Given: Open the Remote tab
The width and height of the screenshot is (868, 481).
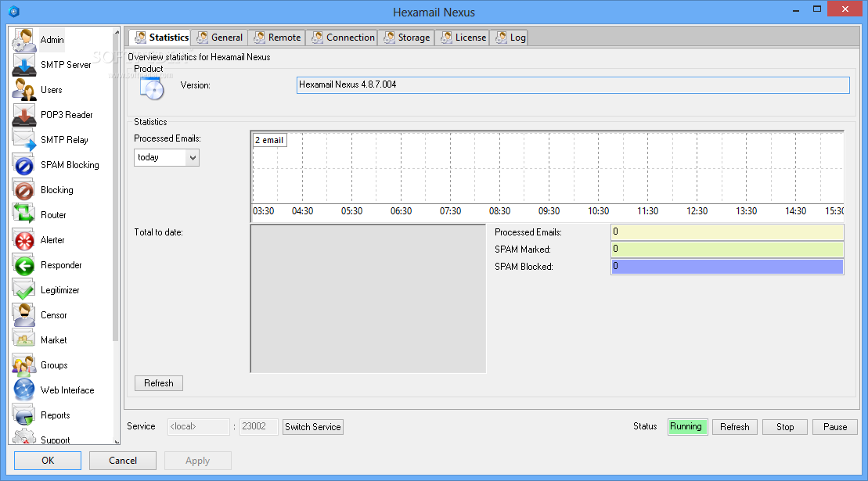Looking at the screenshot, I should click(277, 38).
